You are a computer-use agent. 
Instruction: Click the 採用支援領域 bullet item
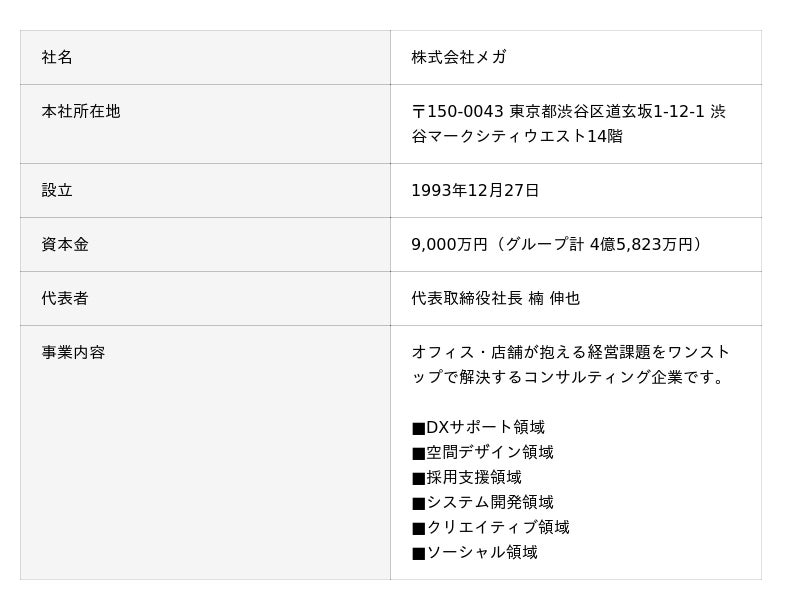[467, 477]
